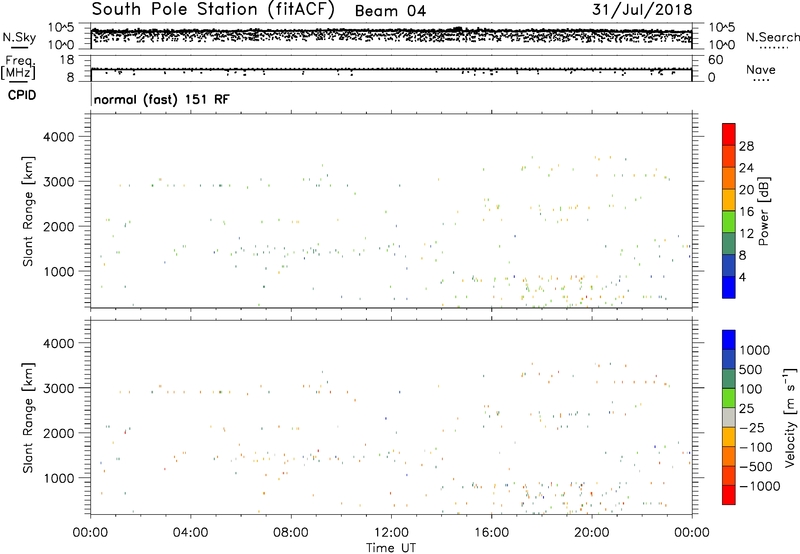Click the '18' frequency scale value
Image resolution: width=800 pixels, height=554 pixels.
66,60
